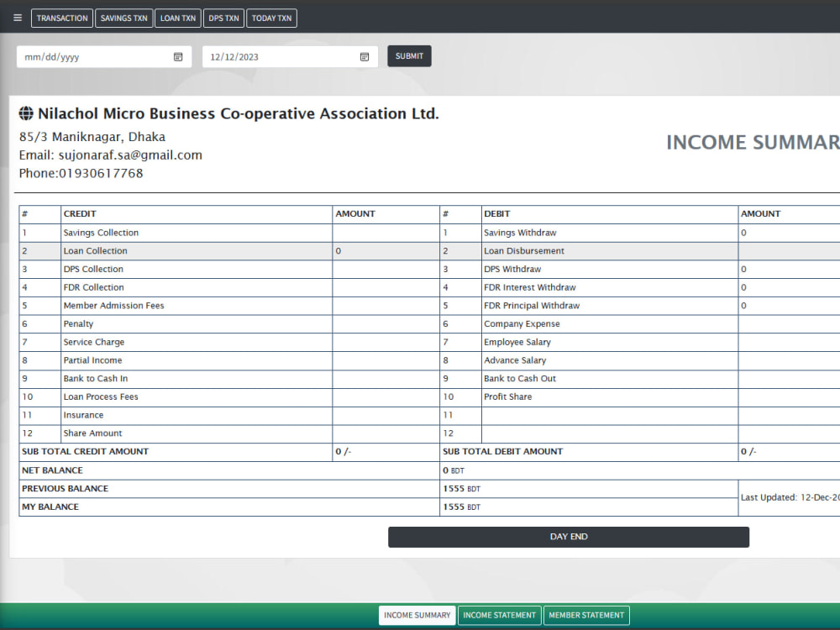Click SUB TOTAL DEBIT AMOUNT label
Viewport: 840px width, 630px height.
502,452
